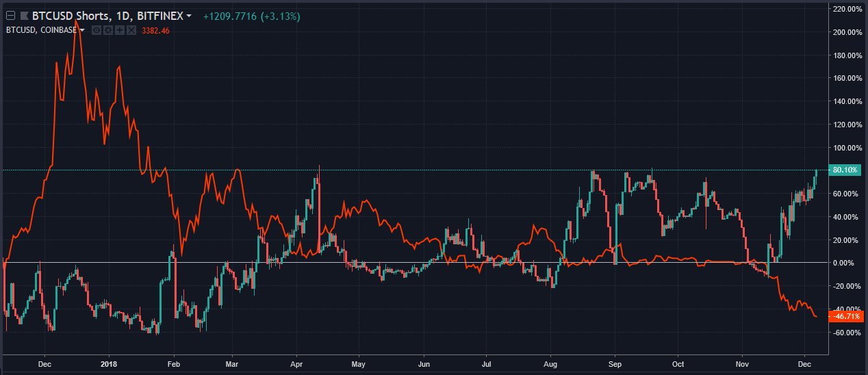The image size is (868, 375).
Task: Click the Feb label on the time axis
Action: tap(173, 365)
